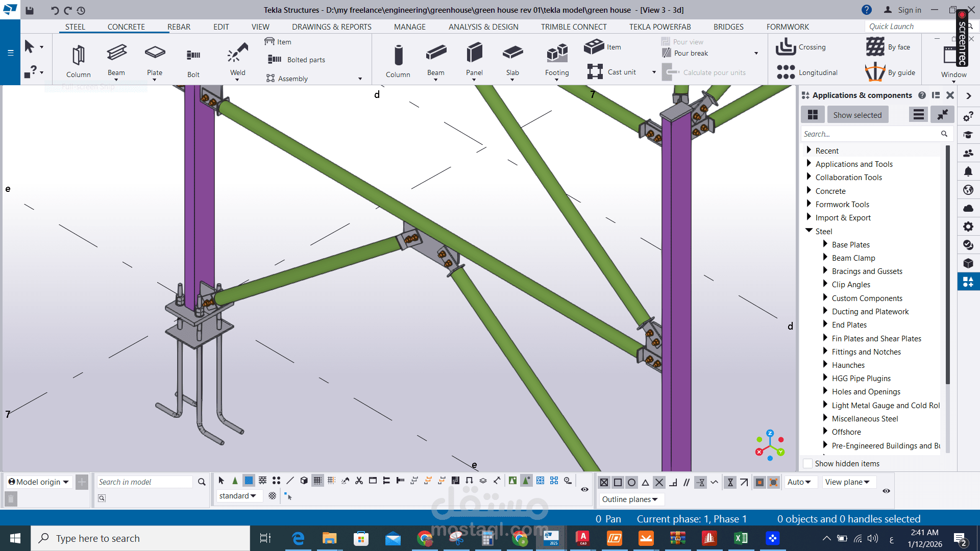The height and width of the screenshot is (551, 980).
Task: Select the concrete Slab tool
Action: [512, 53]
